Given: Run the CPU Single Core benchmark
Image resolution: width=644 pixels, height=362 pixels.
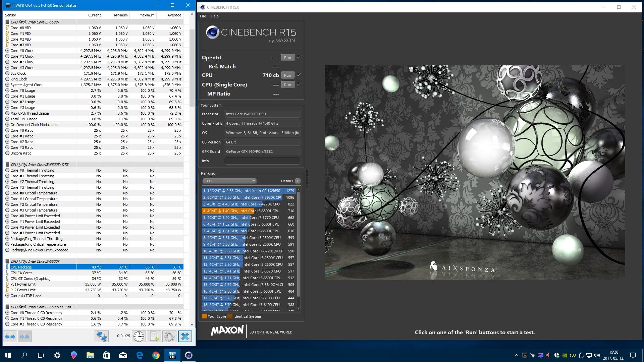Looking at the screenshot, I should pos(287,85).
